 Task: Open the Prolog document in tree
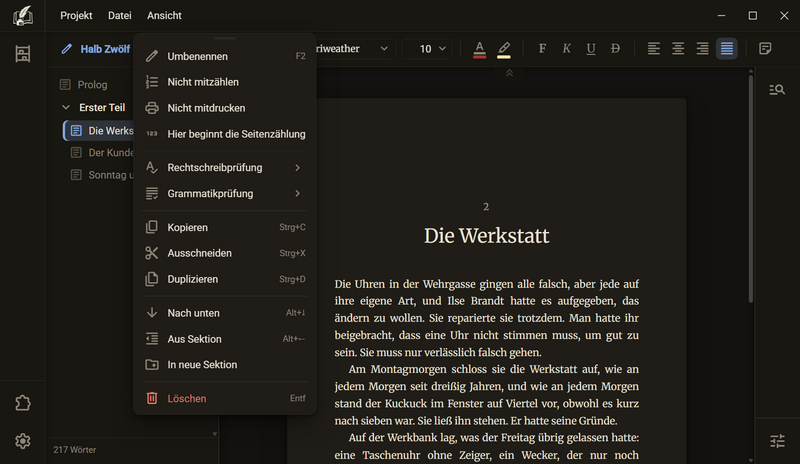(92, 85)
